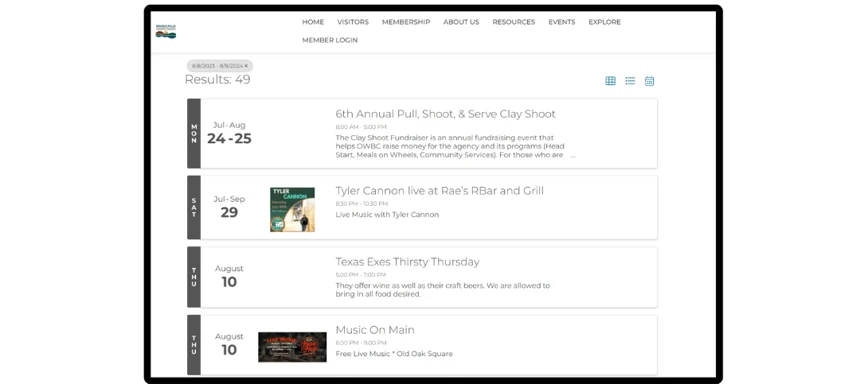
Task: Open the About Us menu
Action: click(461, 22)
